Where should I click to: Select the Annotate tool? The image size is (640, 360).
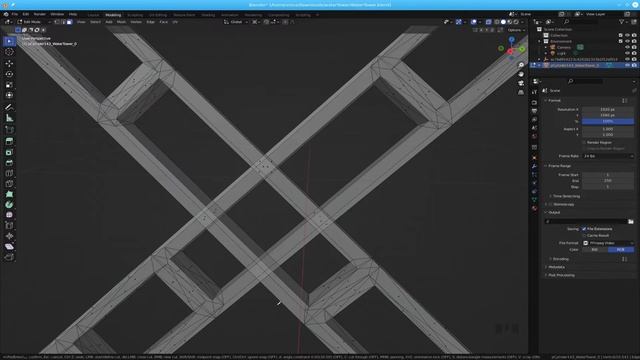[9, 107]
